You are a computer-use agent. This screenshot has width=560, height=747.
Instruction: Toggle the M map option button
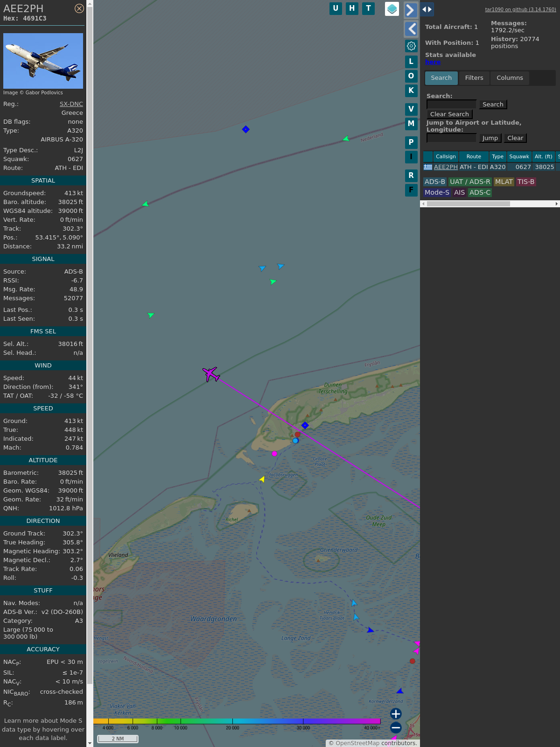pos(411,124)
